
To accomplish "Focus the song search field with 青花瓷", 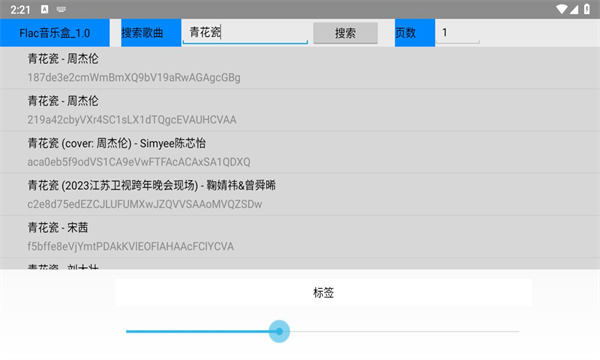I will [245, 33].
